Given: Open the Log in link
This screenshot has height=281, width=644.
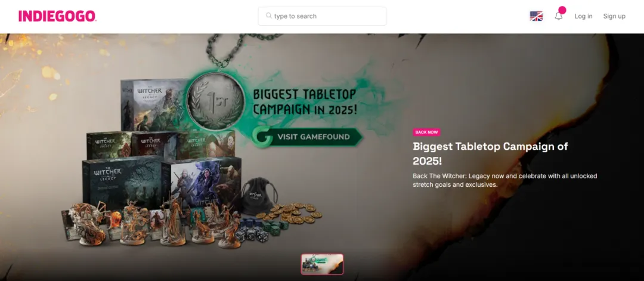Looking at the screenshot, I should pos(583,16).
